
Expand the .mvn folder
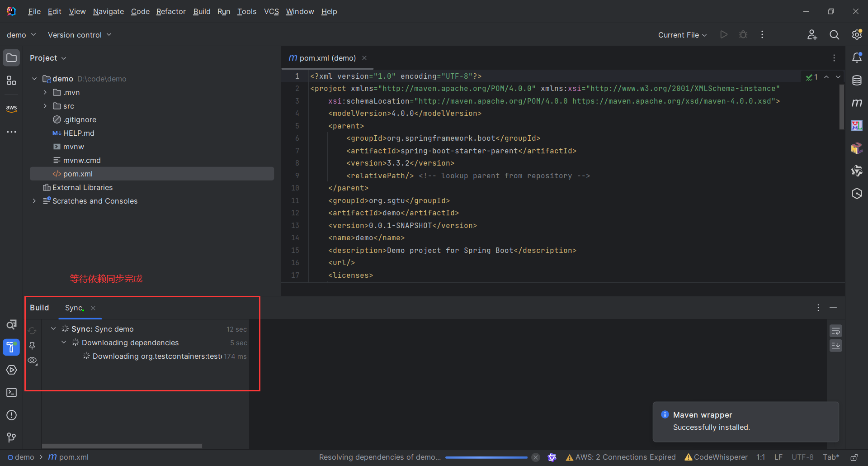pos(45,92)
